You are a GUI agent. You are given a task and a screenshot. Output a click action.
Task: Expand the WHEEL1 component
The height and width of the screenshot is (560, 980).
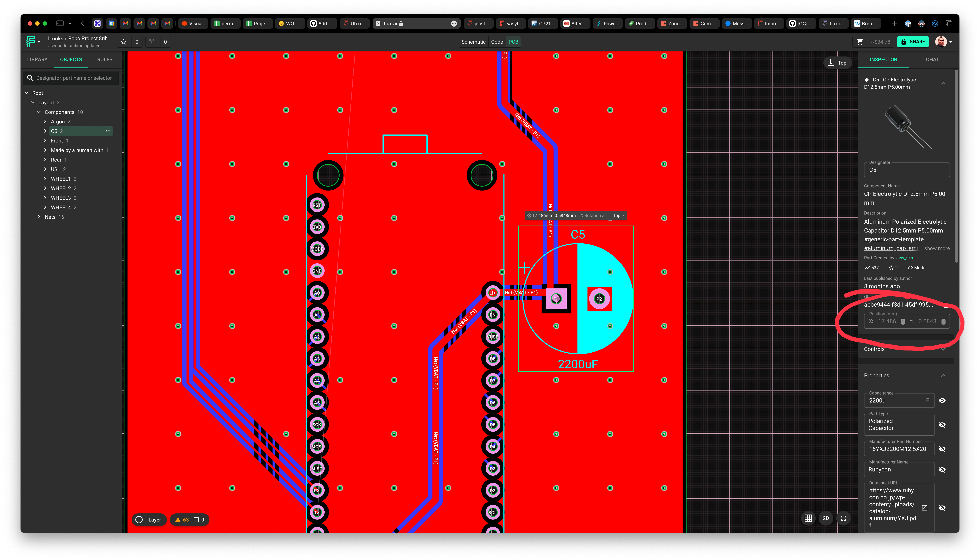(45, 179)
